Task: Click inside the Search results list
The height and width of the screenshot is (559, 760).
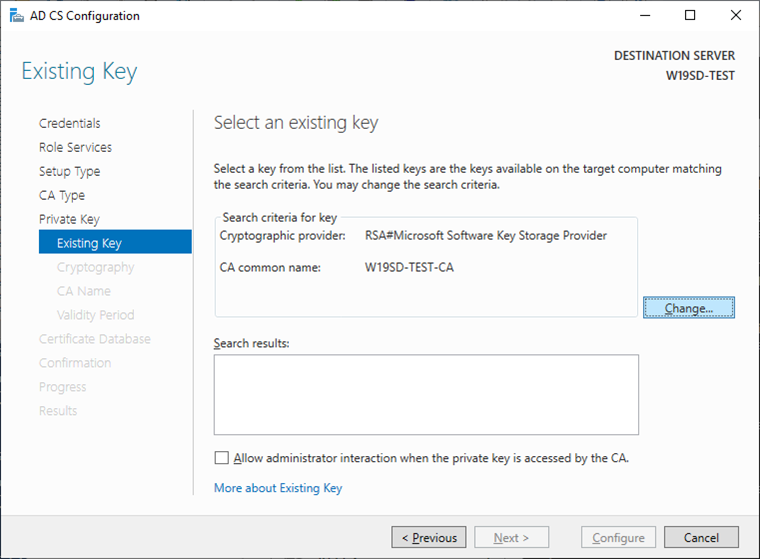Action: click(426, 394)
